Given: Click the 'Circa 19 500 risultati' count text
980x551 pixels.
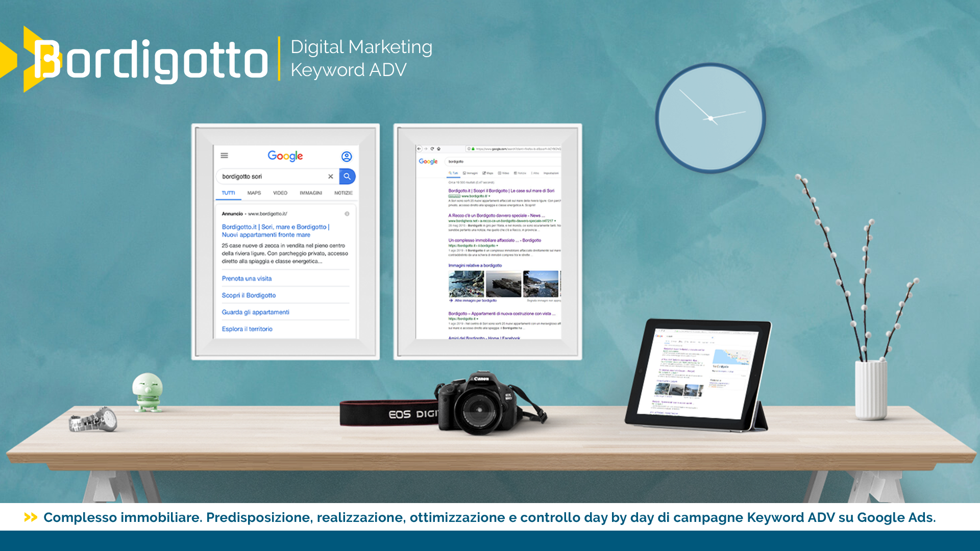Looking at the screenshot, I should [x=471, y=182].
